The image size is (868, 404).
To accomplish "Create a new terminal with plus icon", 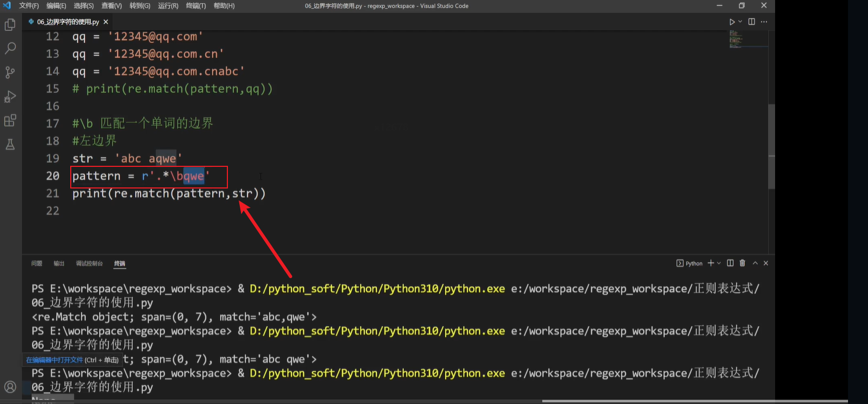I will click(711, 263).
